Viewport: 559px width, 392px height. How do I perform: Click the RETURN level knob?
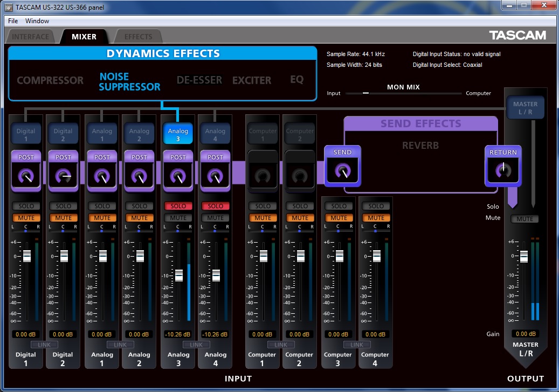point(503,171)
